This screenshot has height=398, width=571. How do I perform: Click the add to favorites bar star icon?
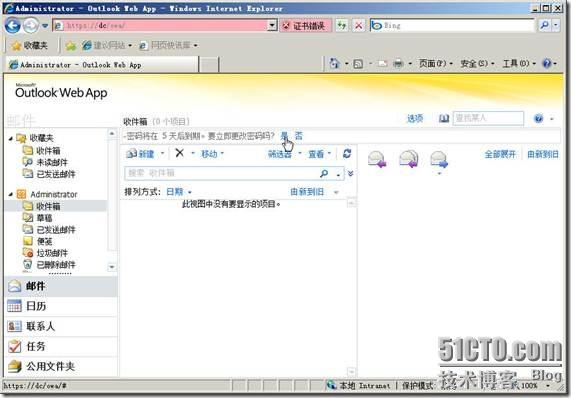(x=71, y=46)
